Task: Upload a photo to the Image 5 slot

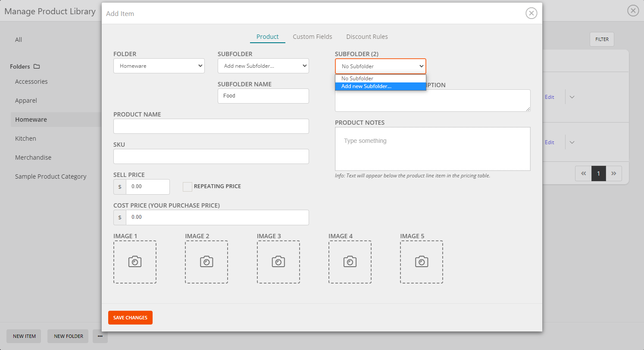Action: click(x=421, y=262)
